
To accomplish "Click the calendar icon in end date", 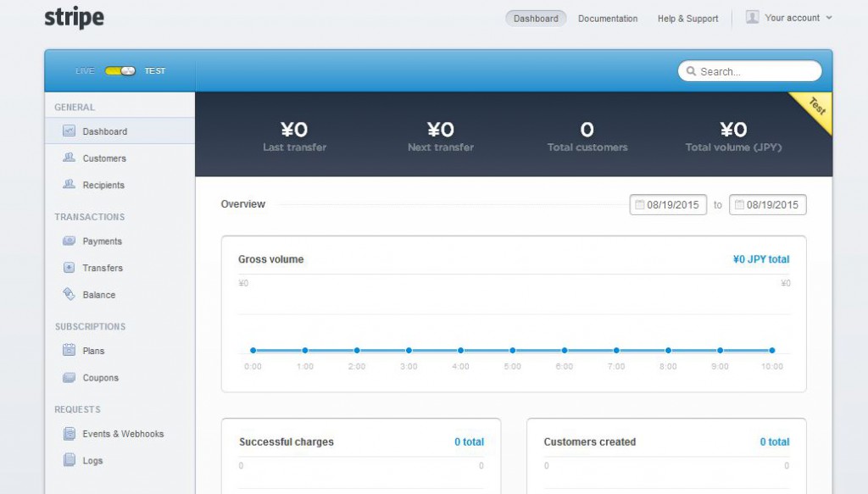I will pyautogui.click(x=739, y=205).
